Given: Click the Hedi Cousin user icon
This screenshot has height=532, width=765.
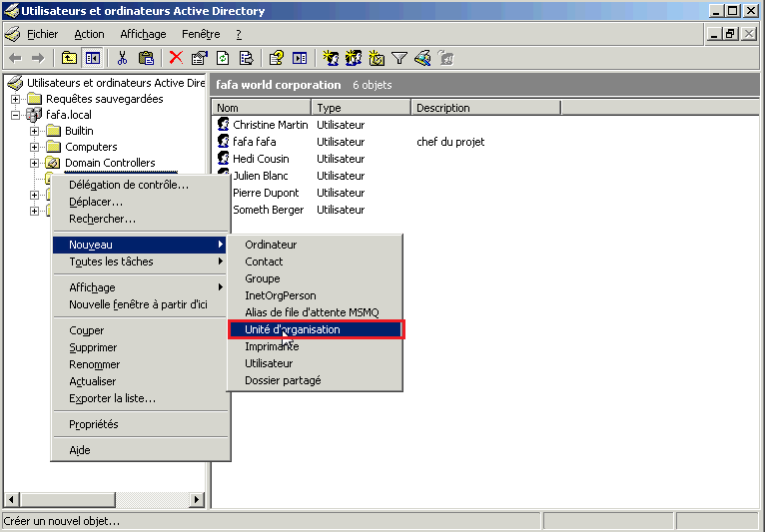Looking at the screenshot, I should (x=223, y=159).
